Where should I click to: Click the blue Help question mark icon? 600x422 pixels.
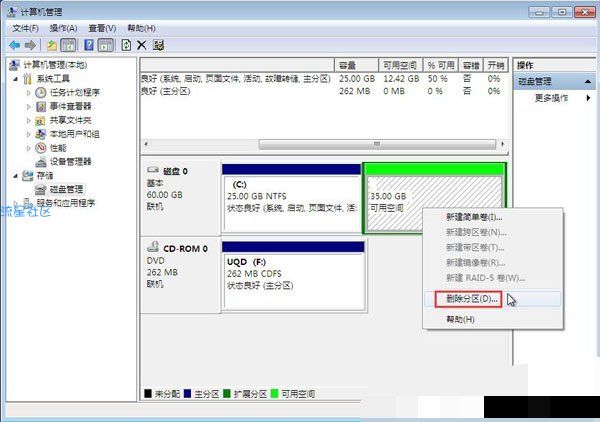[89, 46]
